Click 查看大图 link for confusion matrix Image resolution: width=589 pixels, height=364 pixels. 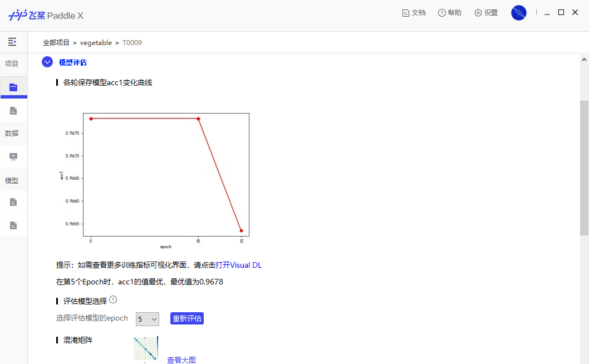coord(181,360)
